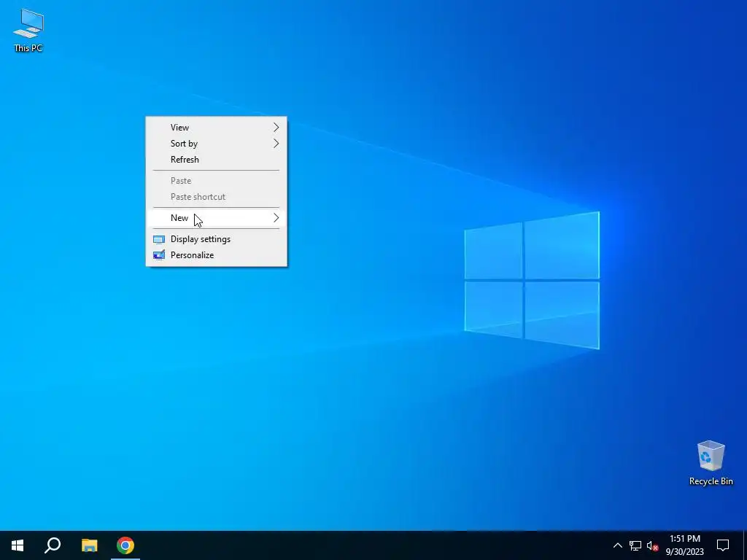Open Display settings from the context menu
Viewport: 747px width, 560px height.
[216, 239]
